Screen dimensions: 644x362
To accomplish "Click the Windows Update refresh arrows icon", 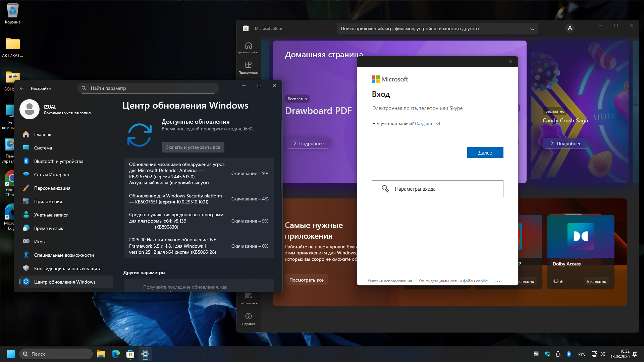I will coord(140,135).
